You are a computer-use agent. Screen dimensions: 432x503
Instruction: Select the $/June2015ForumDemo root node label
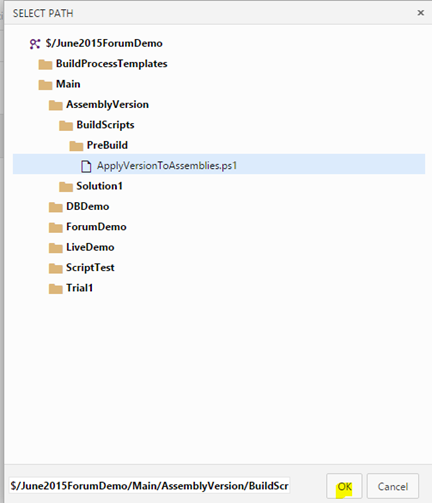104,43
